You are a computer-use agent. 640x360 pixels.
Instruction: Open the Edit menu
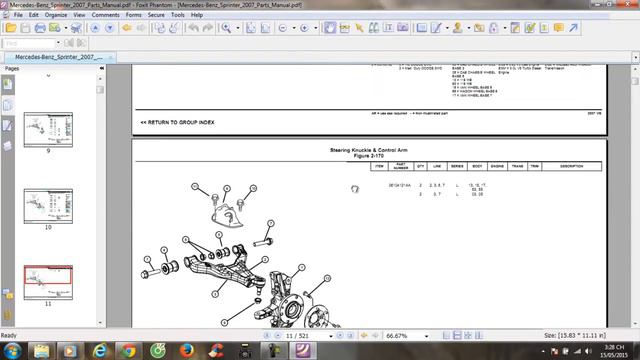(x=33, y=15)
